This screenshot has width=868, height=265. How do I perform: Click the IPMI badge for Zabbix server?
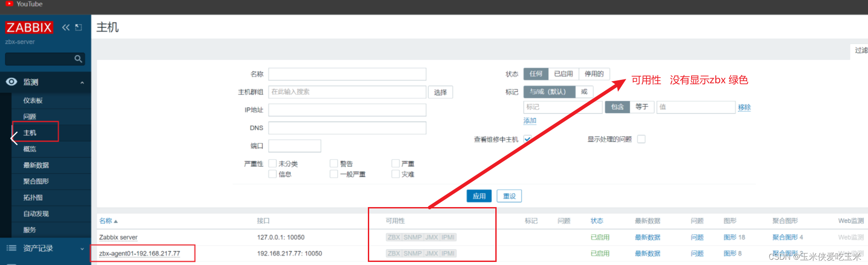click(x=448, y=237)
